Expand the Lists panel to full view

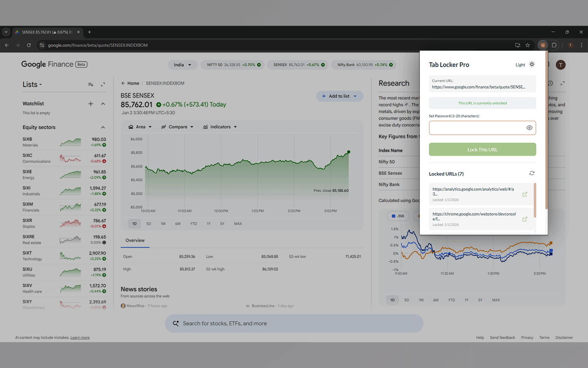[x=103, y=85]
